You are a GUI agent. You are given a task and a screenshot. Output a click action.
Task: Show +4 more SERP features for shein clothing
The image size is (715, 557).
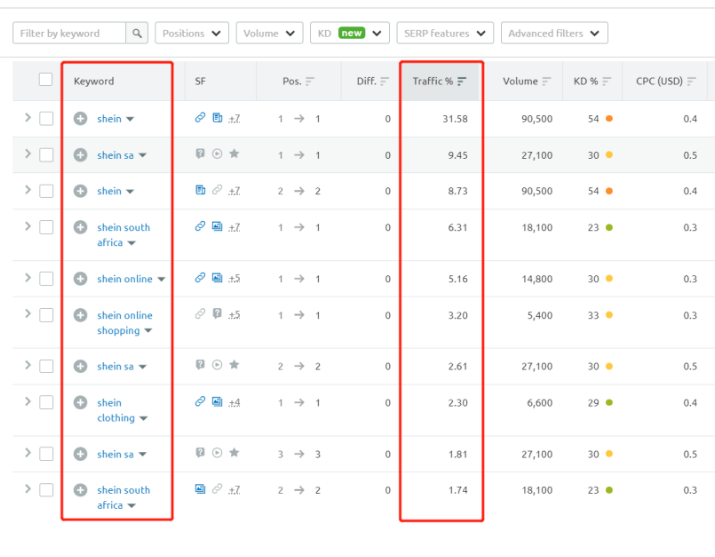coord(234,402)
